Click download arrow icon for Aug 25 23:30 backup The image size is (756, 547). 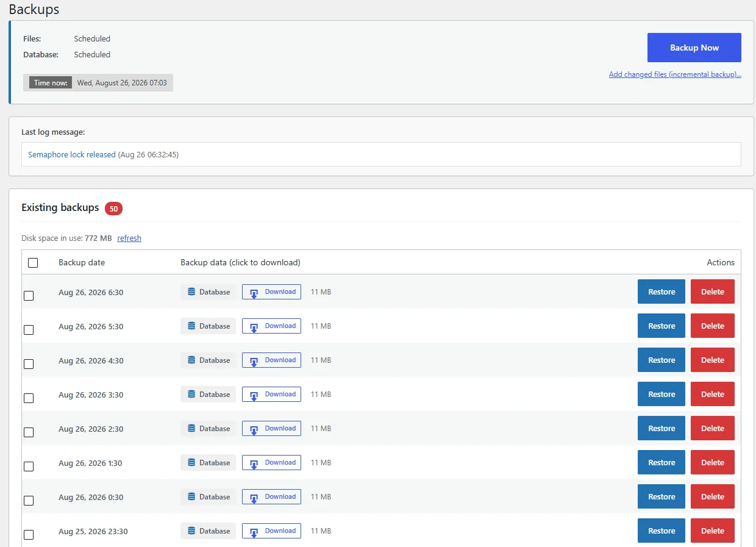coord(254,532)
